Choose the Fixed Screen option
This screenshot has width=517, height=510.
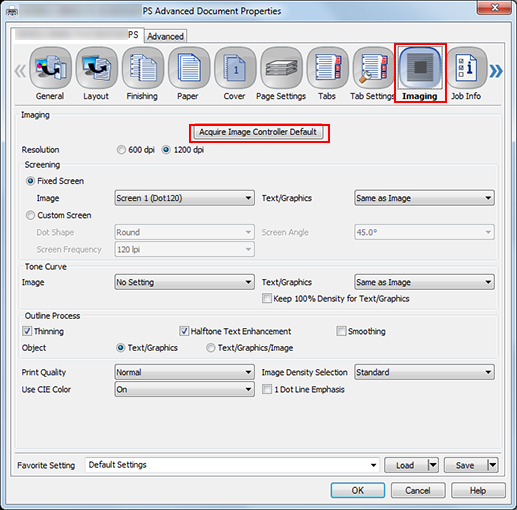[x=30, y=181]
